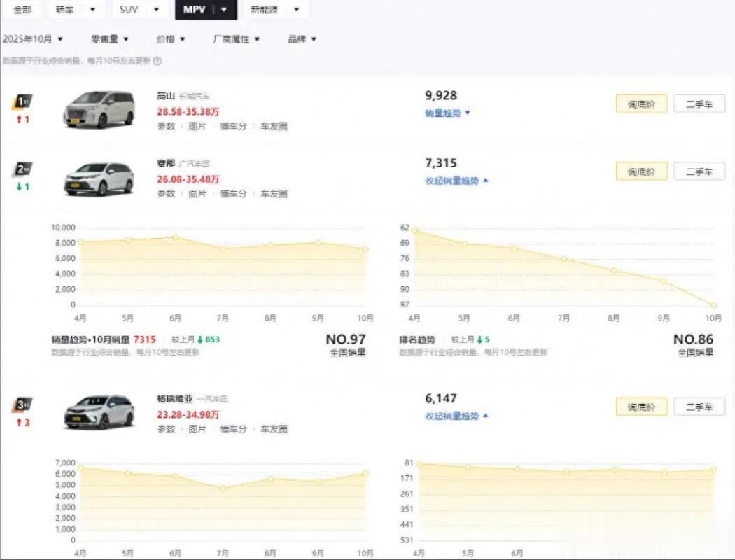Click the third place rank badge

(22, 405)
